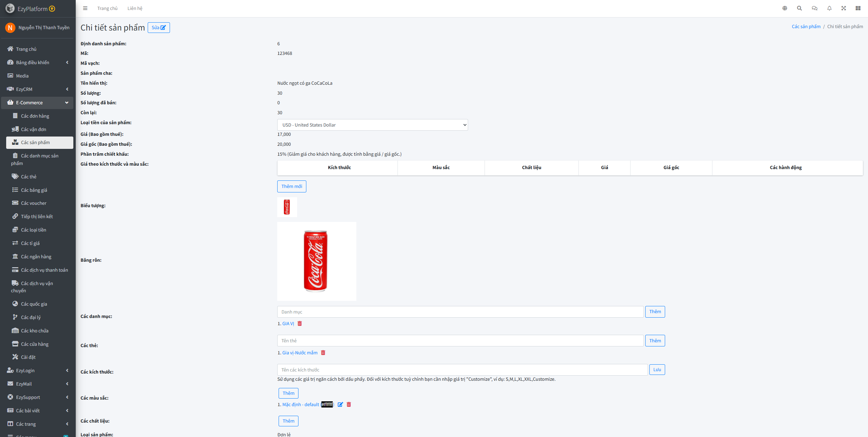Open the product currency dropdown
This screenshot has width=868, height=437.
(x=372, y=125)
